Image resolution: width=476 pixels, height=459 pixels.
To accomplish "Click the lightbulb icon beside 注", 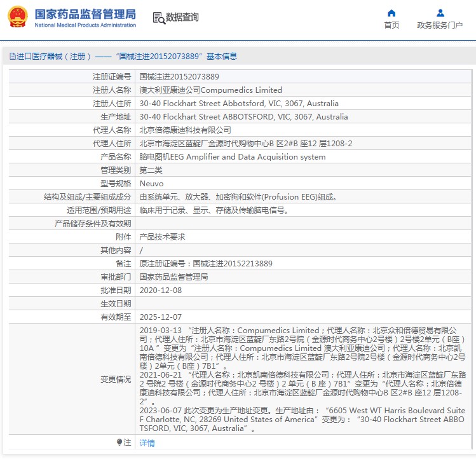I will [x=119, y=442].
